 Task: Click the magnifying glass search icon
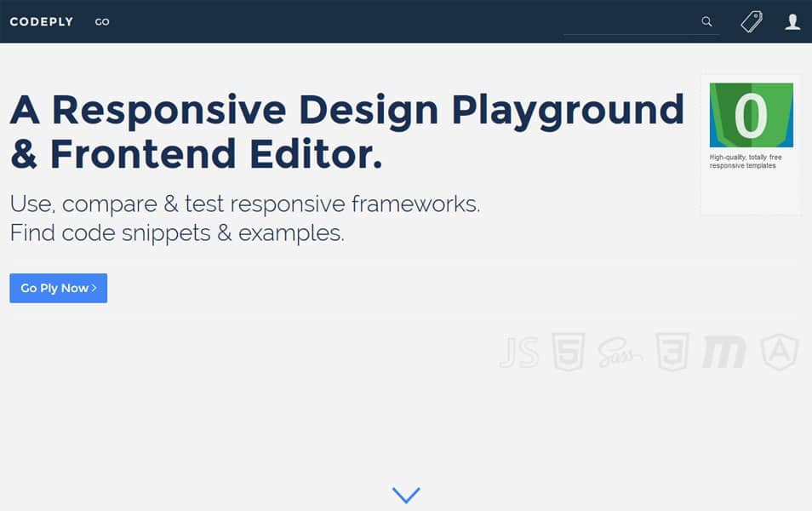coord(706,22)
